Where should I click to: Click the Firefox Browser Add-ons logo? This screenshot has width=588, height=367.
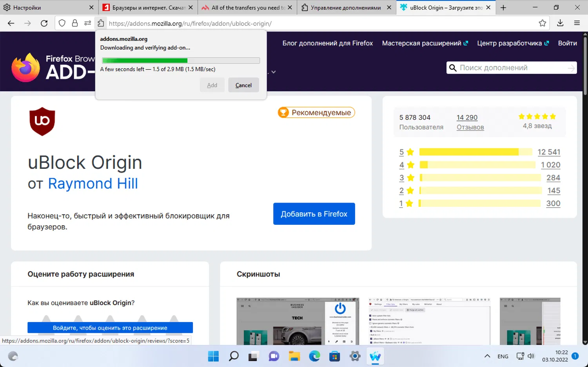pos(53,67)
